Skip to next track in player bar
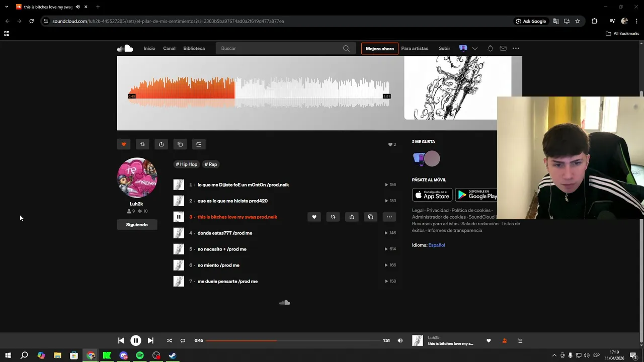Viewport: 644px width, 362px height. [x=150, y=340]
